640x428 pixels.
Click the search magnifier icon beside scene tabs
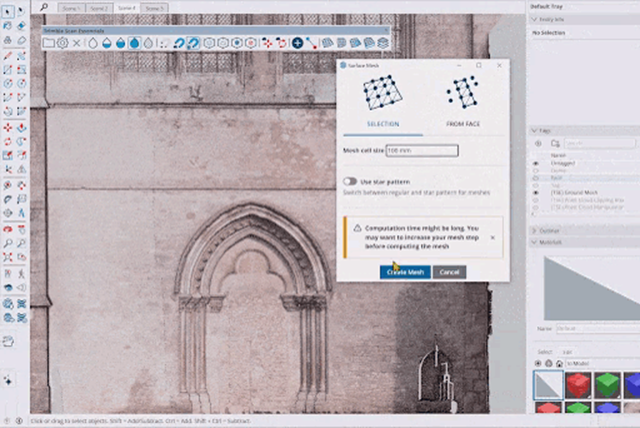pos(45,7)
